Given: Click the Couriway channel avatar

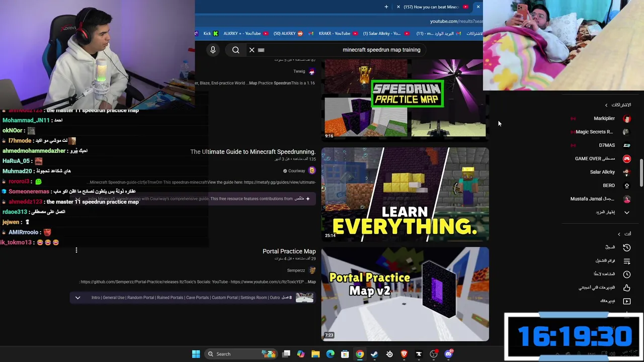Looking at the screenshot, I should (x=312, y=171).
